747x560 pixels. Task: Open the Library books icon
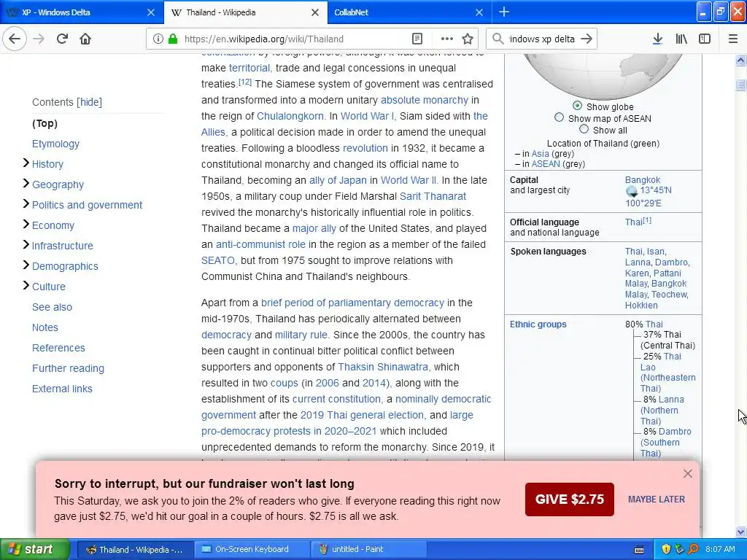(x=681, y=39)
